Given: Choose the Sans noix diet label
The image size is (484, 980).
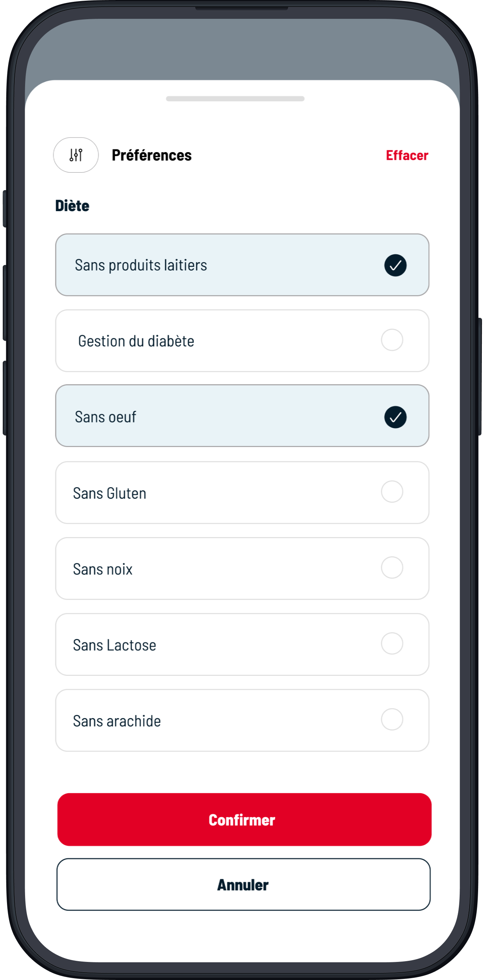Looking at the screenshot, I should coord(103,570).
